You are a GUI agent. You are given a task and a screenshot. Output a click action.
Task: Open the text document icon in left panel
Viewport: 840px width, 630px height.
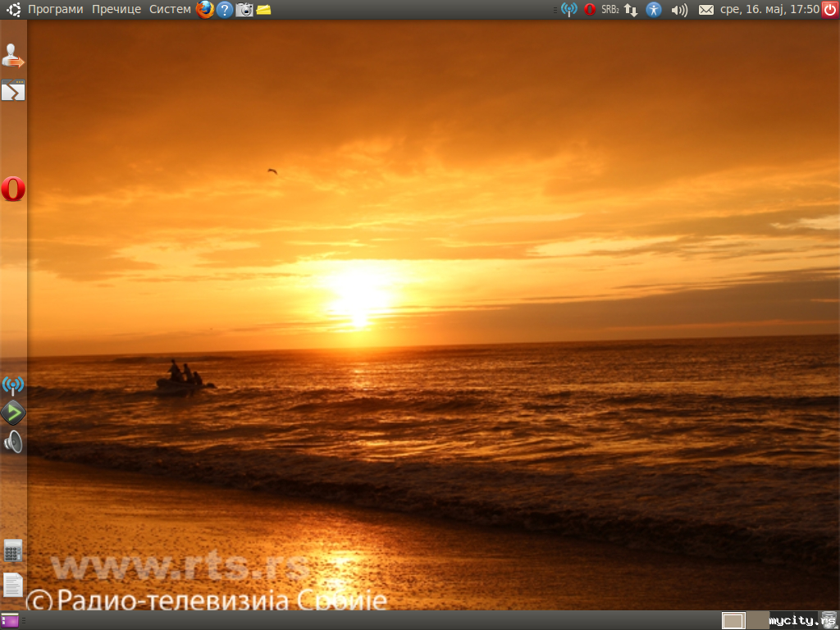point(13,584)
